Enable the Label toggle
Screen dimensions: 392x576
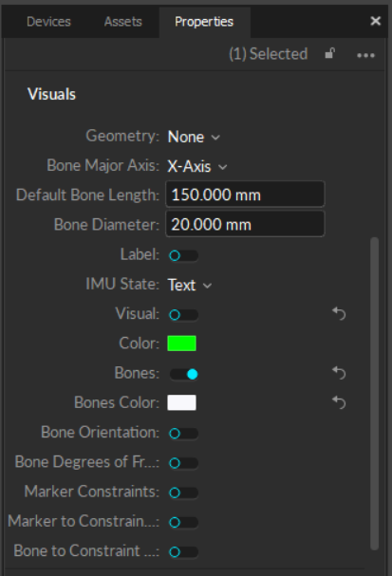(183, 255)
